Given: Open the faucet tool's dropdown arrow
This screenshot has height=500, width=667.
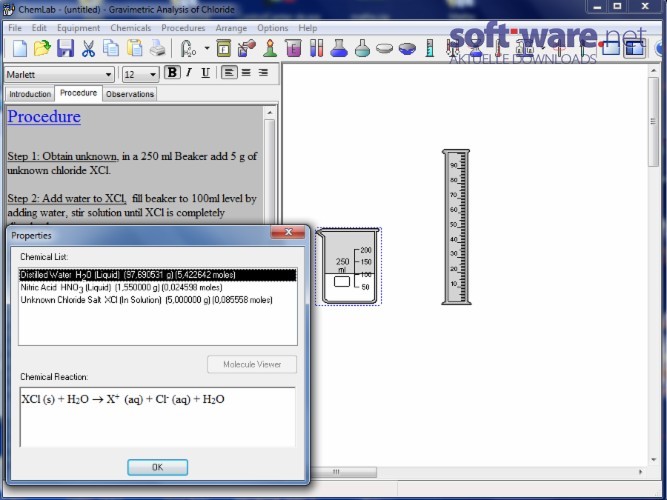Looking at the screenshot, I should click(x=207, y=48).
